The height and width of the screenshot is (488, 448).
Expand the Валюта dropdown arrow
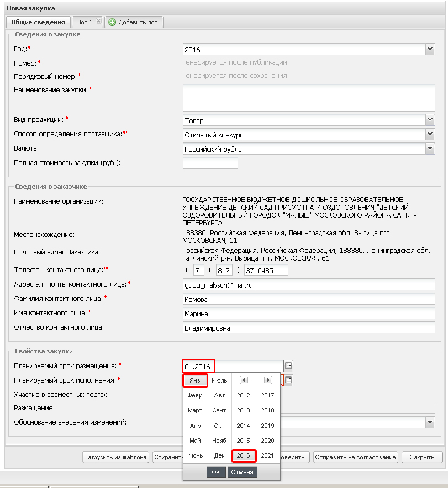point(430,148)
